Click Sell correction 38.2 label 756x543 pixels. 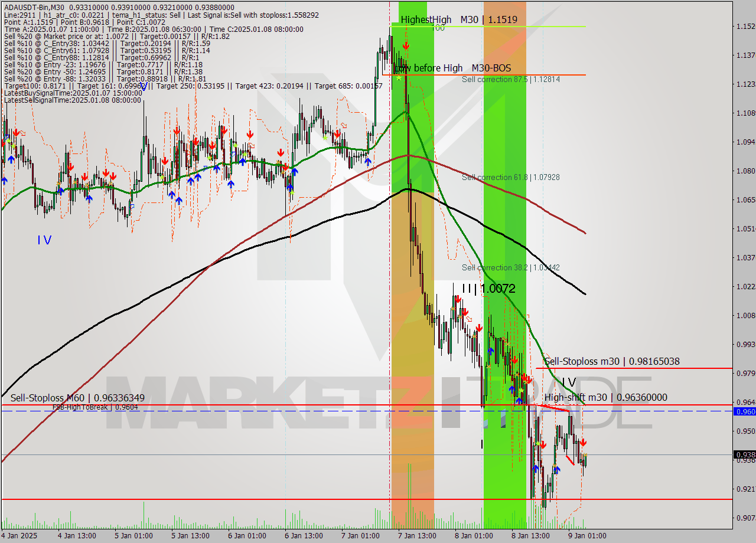pos(511,267)
